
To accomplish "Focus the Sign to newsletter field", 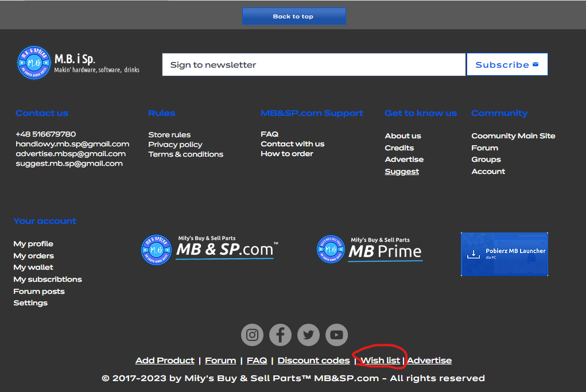I will 314,65.
